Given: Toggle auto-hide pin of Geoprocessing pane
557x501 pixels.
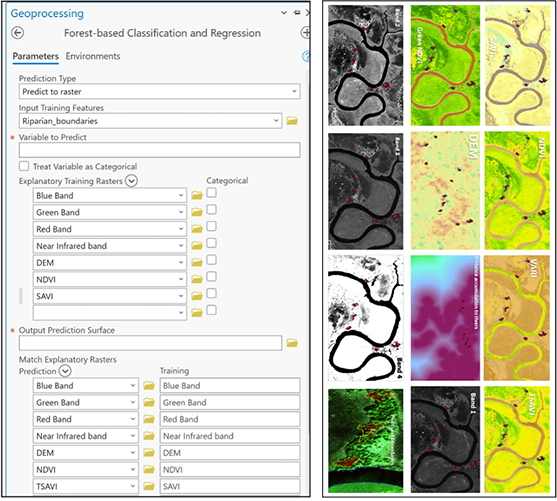Looking at the screenshot, I should click(x=297, y=13).
